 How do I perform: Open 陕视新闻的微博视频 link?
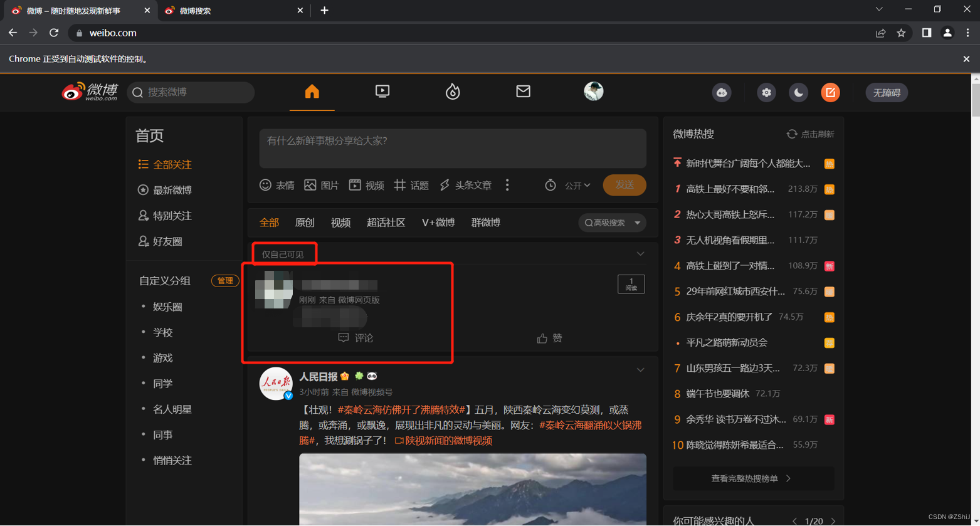pyautogui.click(x=443, y=441)
